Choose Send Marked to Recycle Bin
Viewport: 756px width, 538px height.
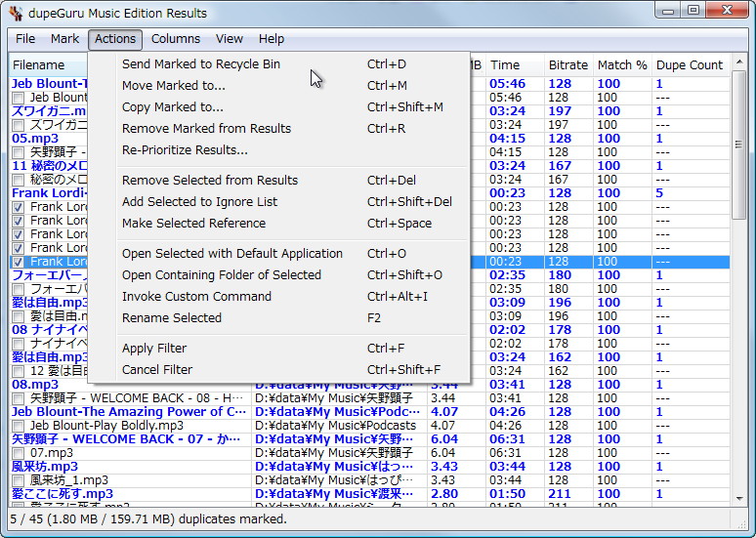pyautogui.click(x=278, y=64)
